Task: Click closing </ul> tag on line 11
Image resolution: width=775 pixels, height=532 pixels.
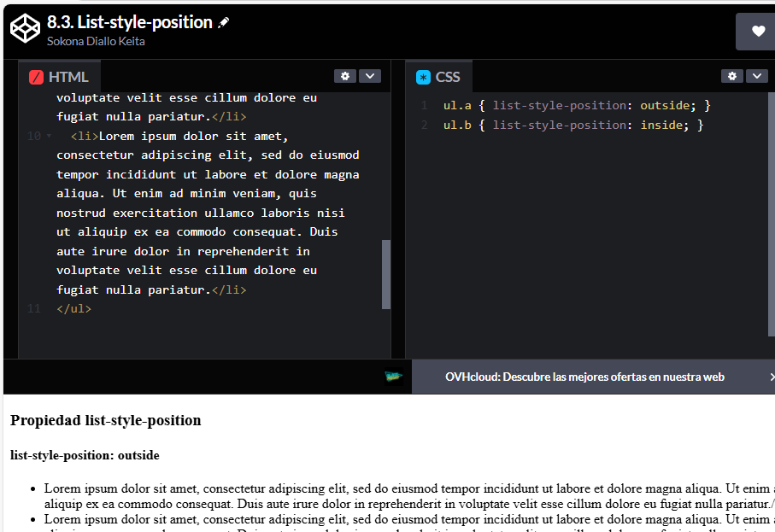Action: (74, 309)
